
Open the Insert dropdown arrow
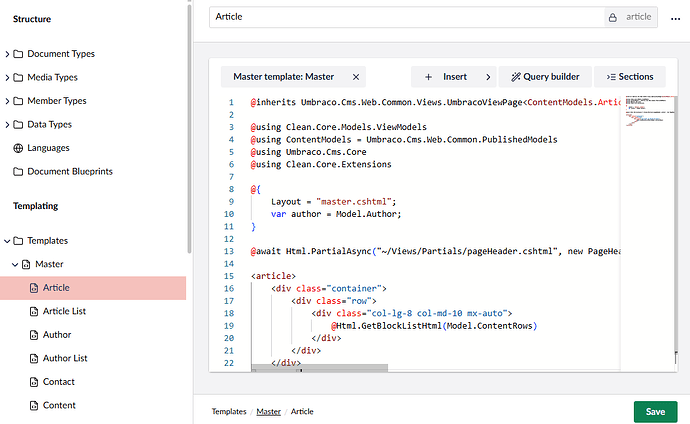[487, 76]
